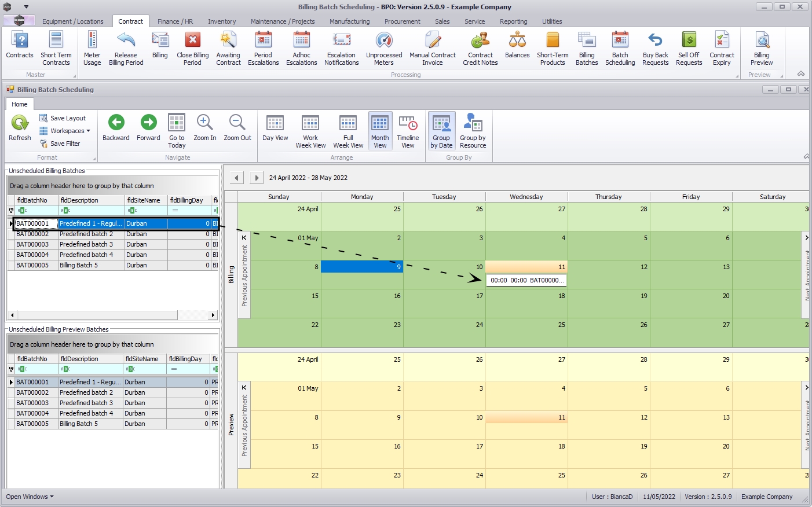Click the Refresh icon
Viewport: 812px width, 507px height.
[x=20, y=123]
